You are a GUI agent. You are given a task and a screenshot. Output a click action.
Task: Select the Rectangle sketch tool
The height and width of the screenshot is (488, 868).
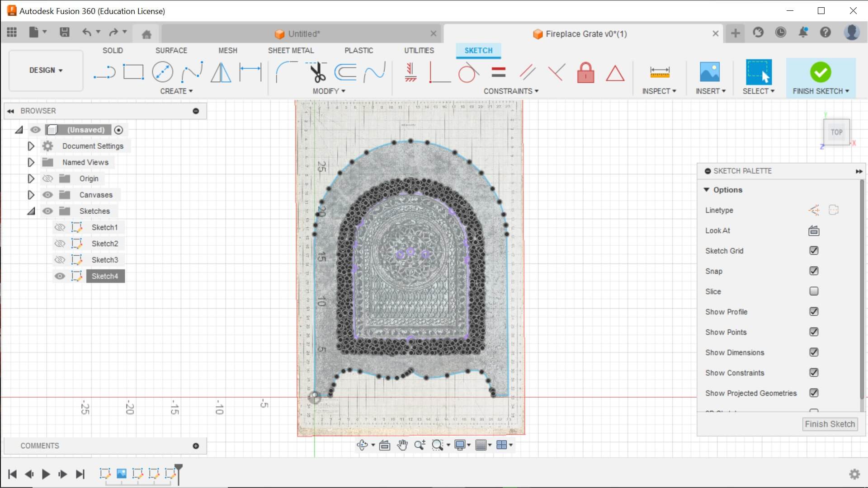click(133, 72)
